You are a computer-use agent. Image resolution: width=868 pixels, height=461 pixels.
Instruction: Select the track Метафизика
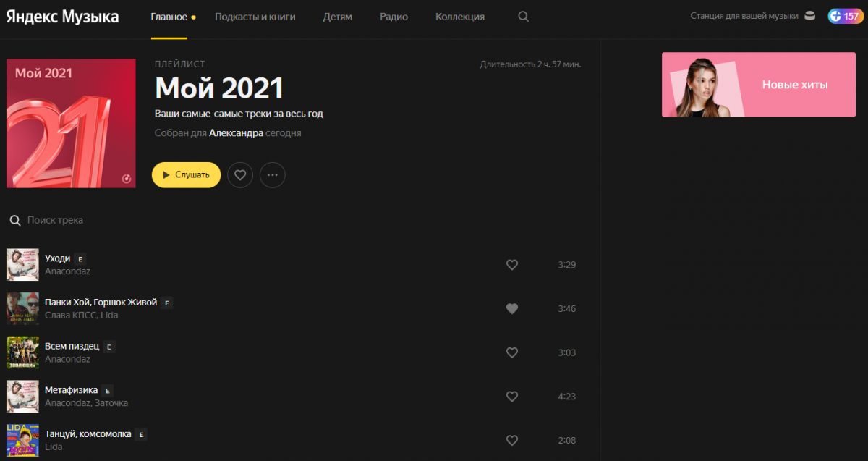pos(71,390)
